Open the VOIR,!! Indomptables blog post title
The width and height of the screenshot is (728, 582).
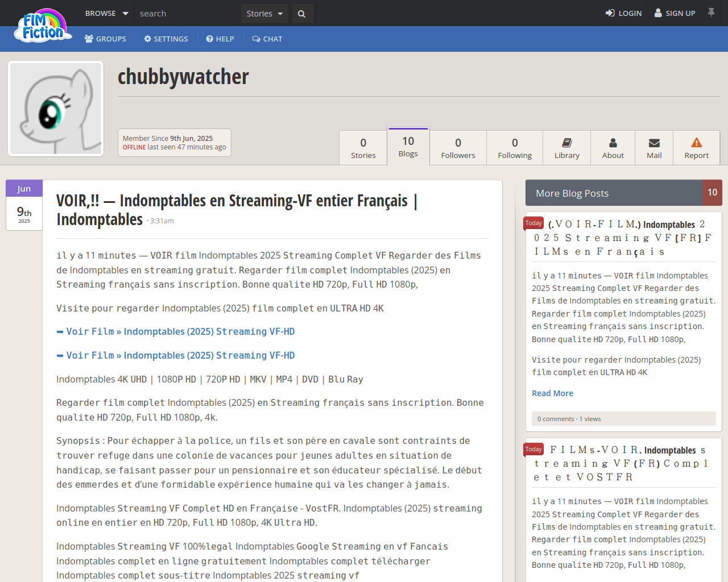pyautogui.click(x=237, y=210)
